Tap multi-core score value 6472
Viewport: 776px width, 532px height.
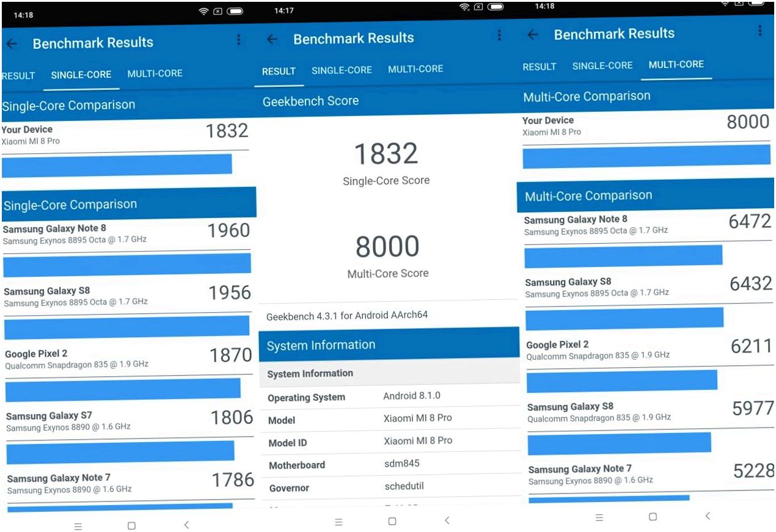click(x=750, y=221)
